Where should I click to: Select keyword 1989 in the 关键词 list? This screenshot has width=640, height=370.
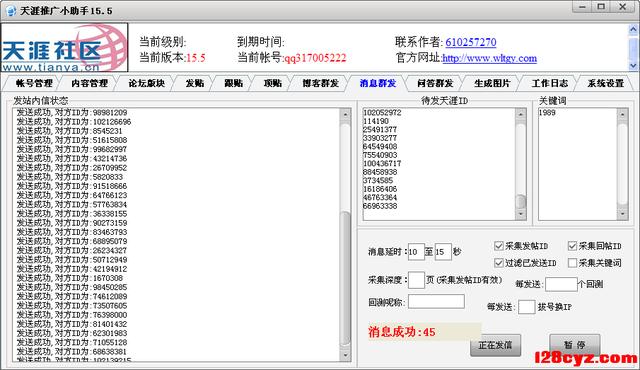547,113
